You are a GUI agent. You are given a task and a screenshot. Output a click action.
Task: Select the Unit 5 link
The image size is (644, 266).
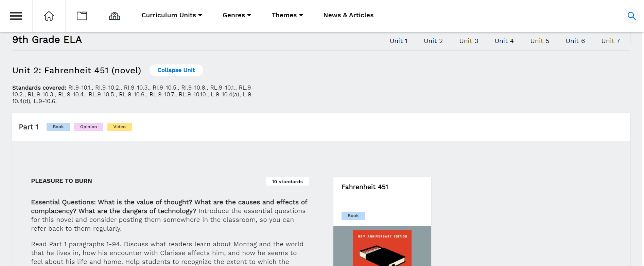pyautogui.click(x=540, y=41)
